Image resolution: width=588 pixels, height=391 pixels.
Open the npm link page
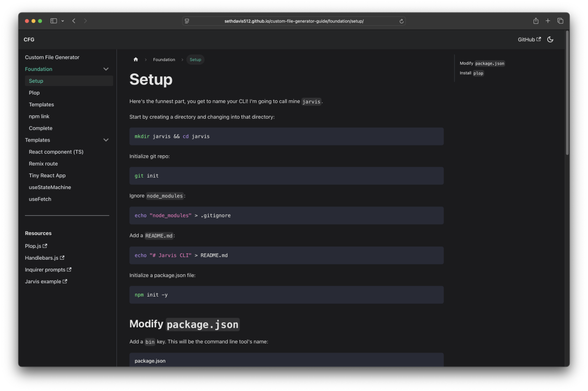coord(39,116)
